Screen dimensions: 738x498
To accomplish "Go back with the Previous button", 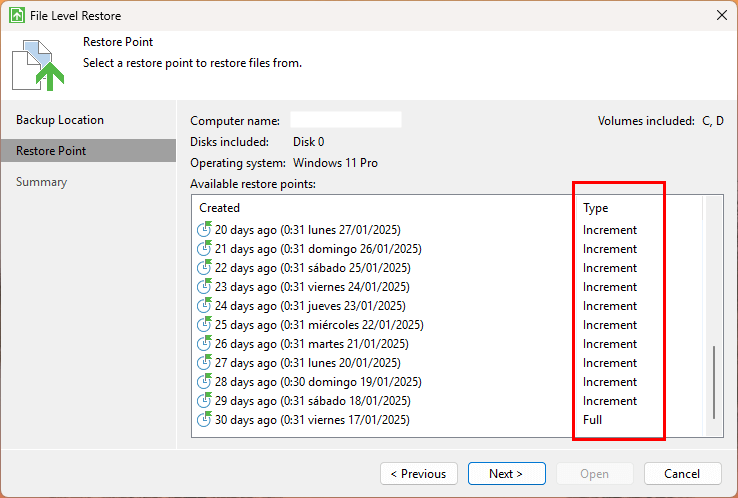I will click(419, 473).
